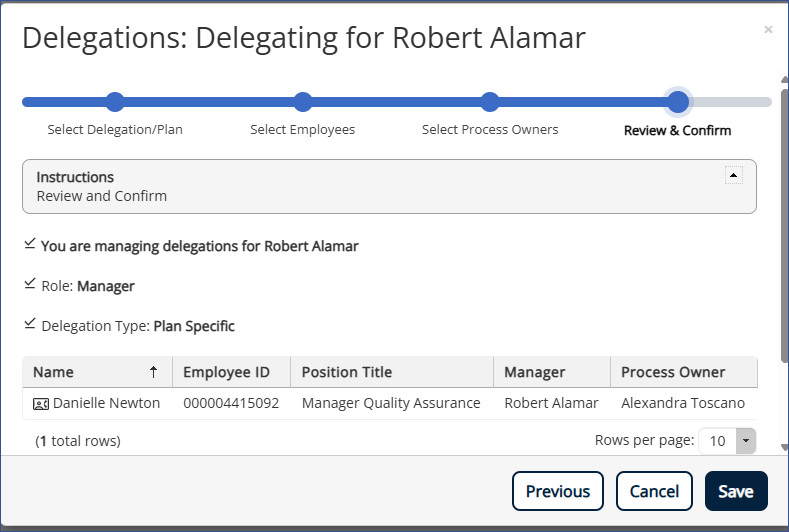
Task: Click the checkmark icon beside managing delegations
Action: click(30, 244)
